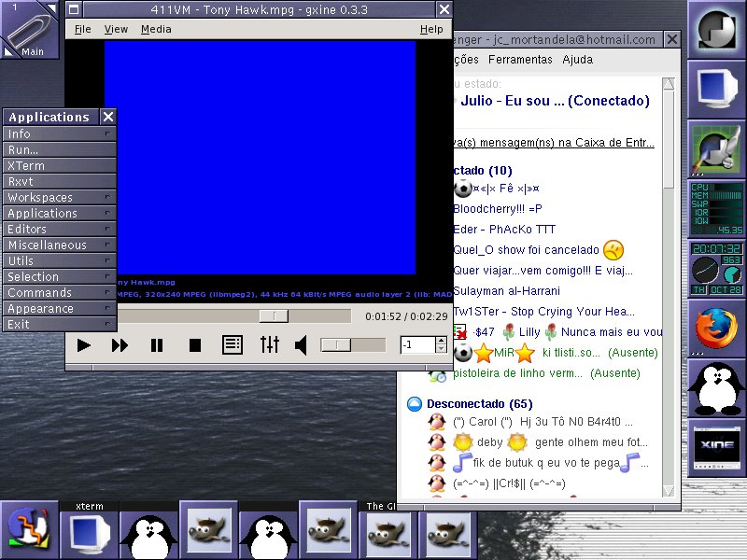Click the fast forward button

point(120,345)
